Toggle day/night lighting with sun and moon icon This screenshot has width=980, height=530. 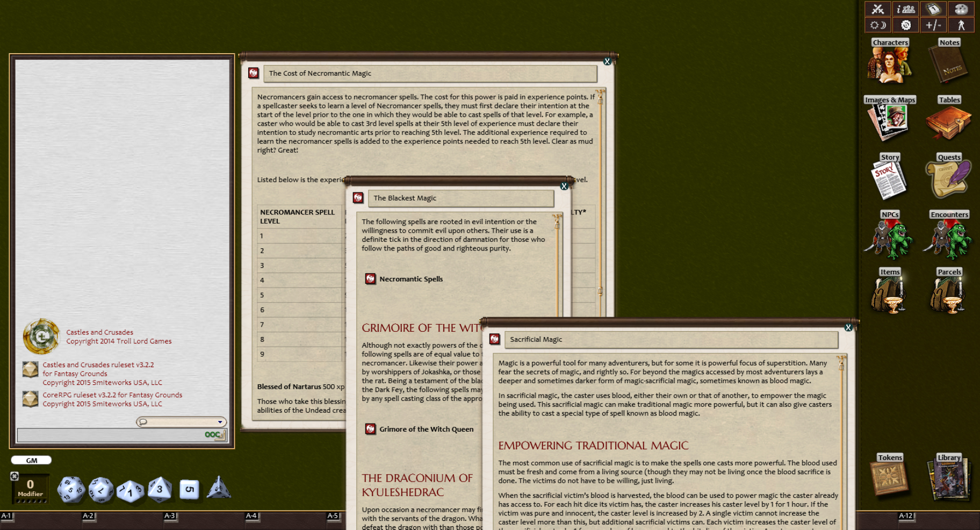(877, 25)
